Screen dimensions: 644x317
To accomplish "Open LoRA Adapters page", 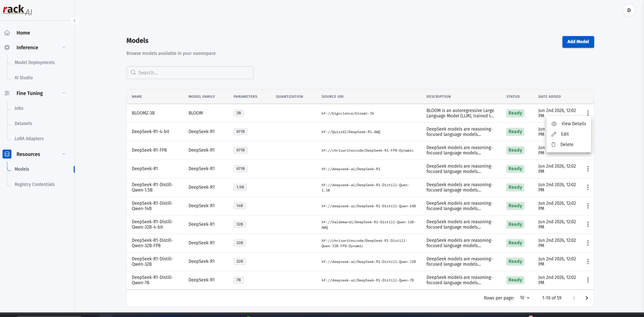I will click(29, 139).
